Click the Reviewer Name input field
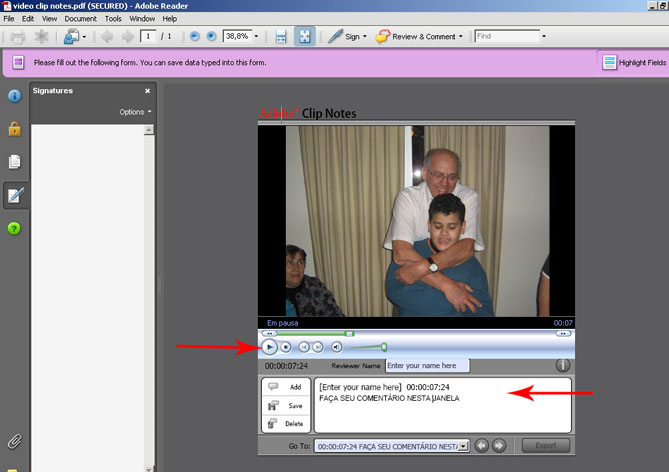The image size is (669, 472). (x=426, y=366)
